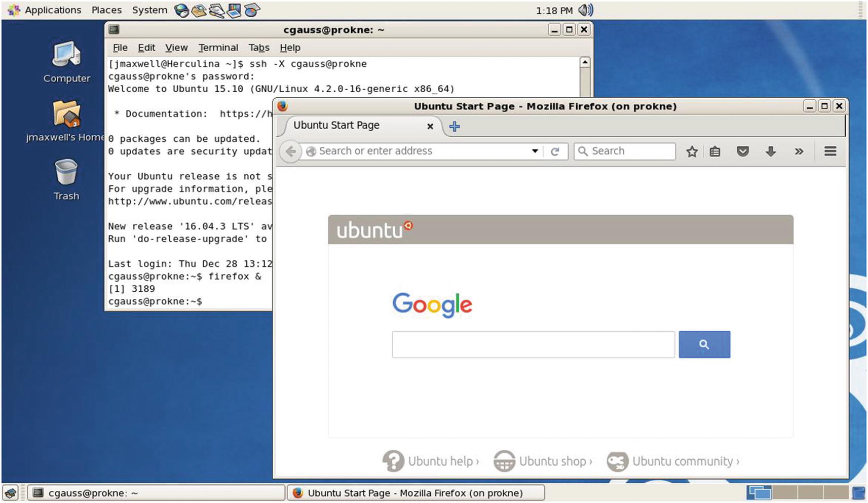This screenshot has height=503, width=868.
Task: Click the trash applet in bottom panel
Action: [x=859, y=493]
